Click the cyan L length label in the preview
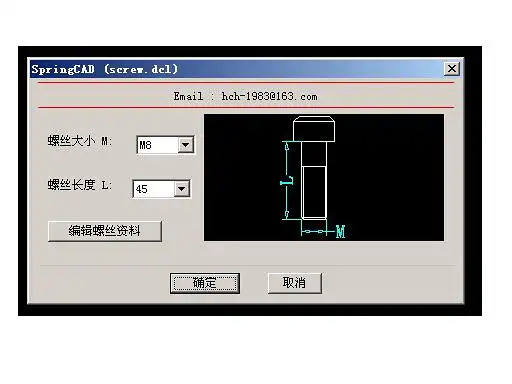The image size is (512, 384). pos(287,182)
